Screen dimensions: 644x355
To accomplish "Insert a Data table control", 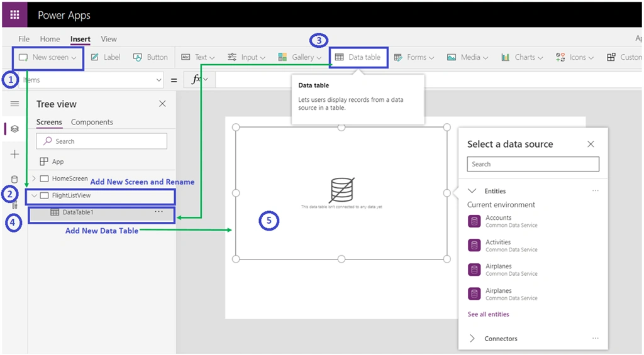I will (358, 57).
